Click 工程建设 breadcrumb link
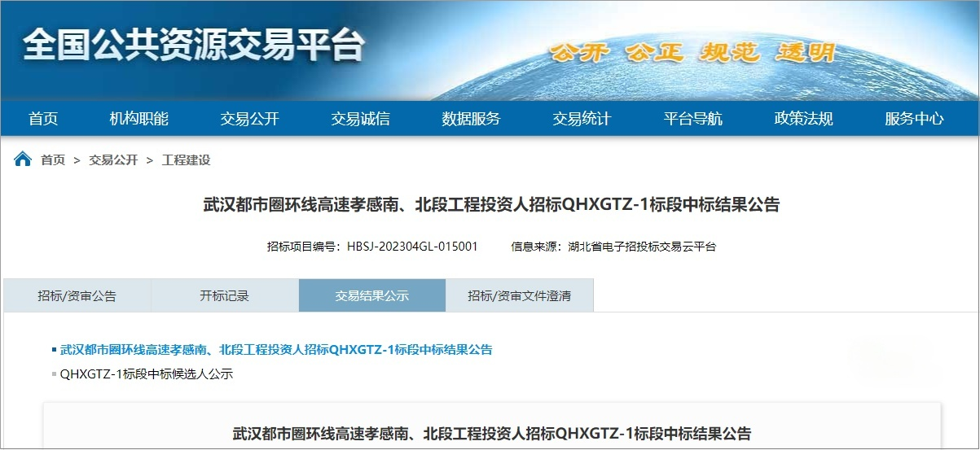 186,160
